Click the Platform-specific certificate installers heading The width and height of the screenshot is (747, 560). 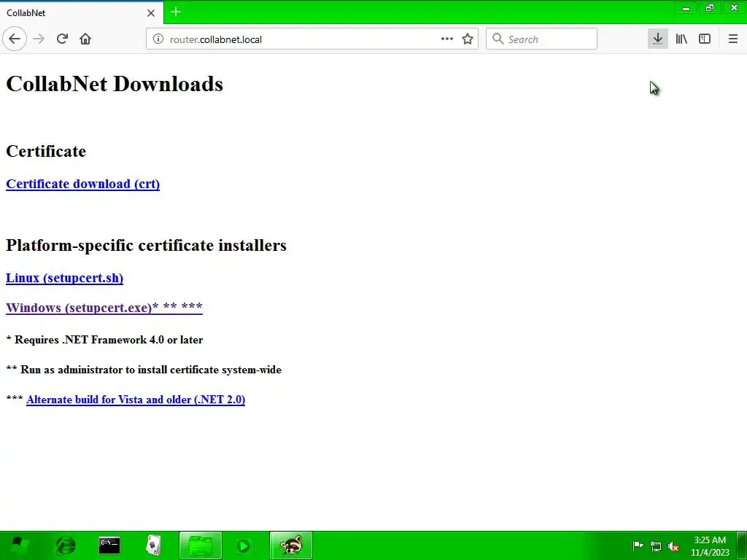[146, 245]
